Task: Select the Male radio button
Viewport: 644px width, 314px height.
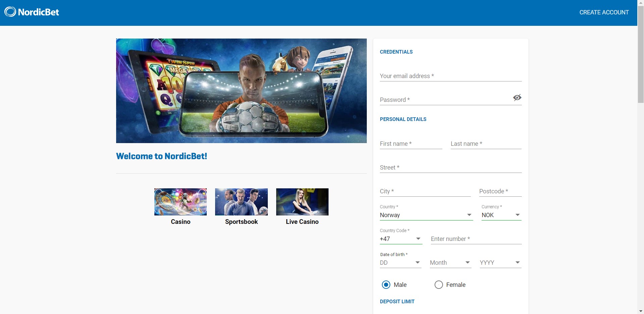Action: click(x=386, y=285)
